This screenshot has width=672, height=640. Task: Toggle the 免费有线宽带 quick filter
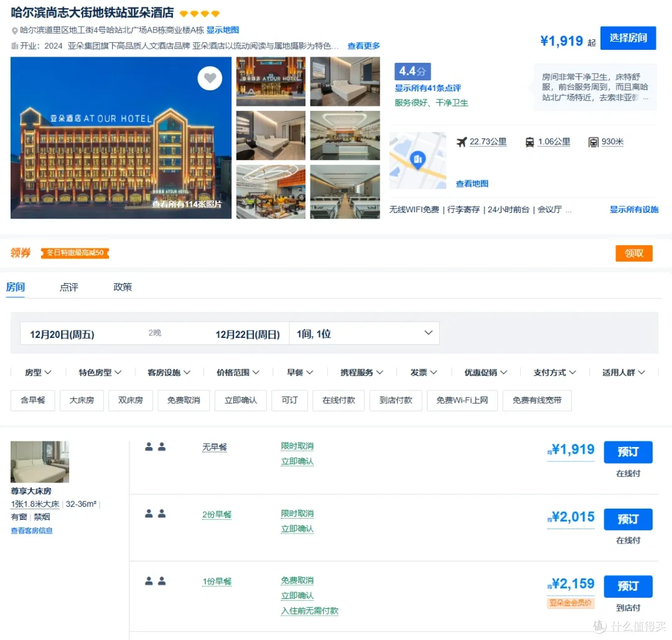[536, 400]
